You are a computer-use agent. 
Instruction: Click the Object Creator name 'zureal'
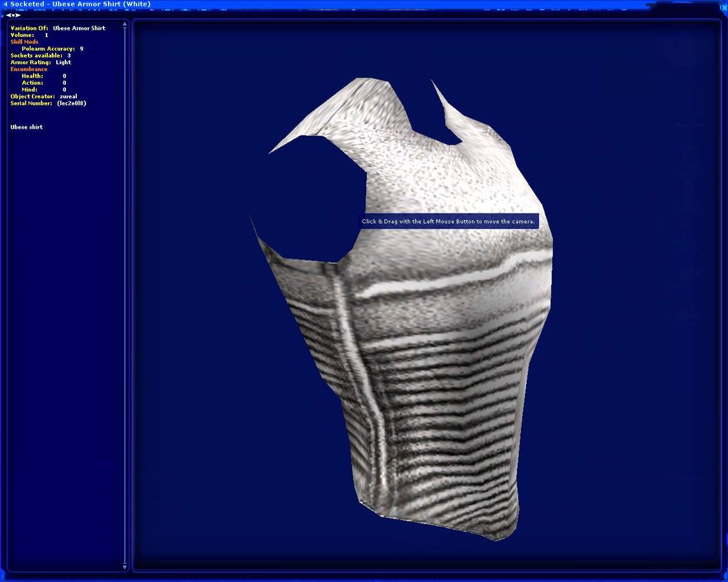click(68, 97)
